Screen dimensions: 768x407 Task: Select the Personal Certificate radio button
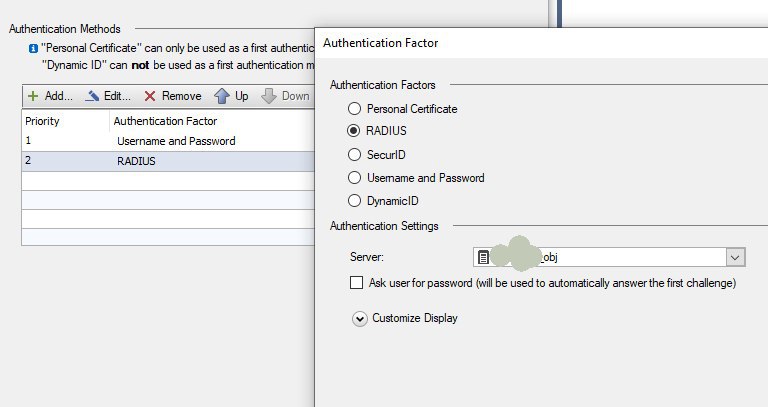(354, 108)
